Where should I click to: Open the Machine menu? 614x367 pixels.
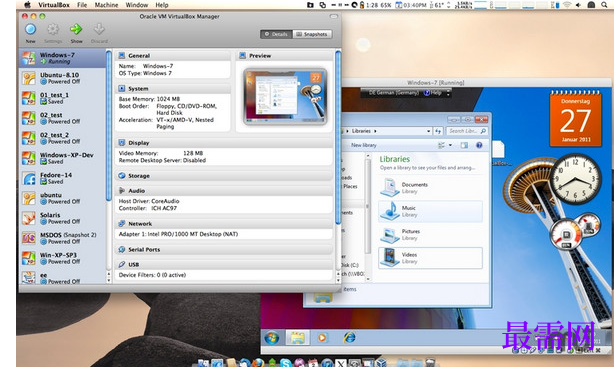tap(106, 5)
